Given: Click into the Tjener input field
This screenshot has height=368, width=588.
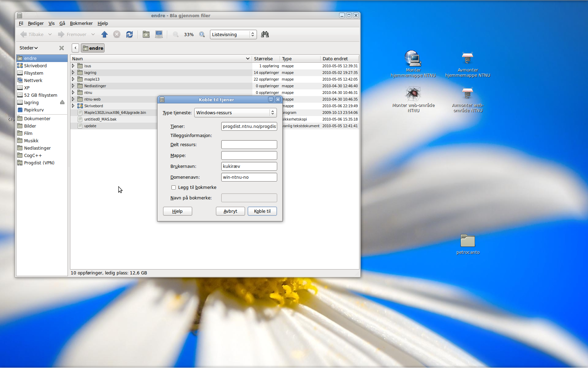Looking at the screenshot, I should tap(249, 126).
